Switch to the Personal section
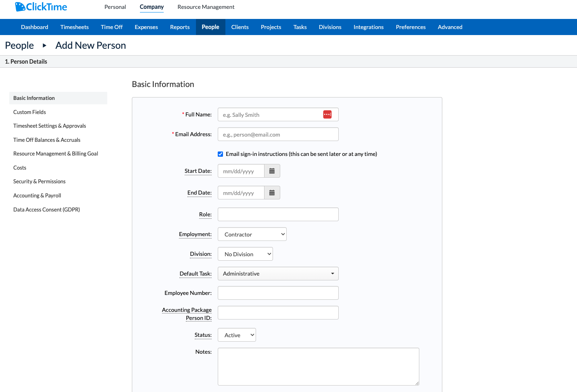 click(115, 7)
